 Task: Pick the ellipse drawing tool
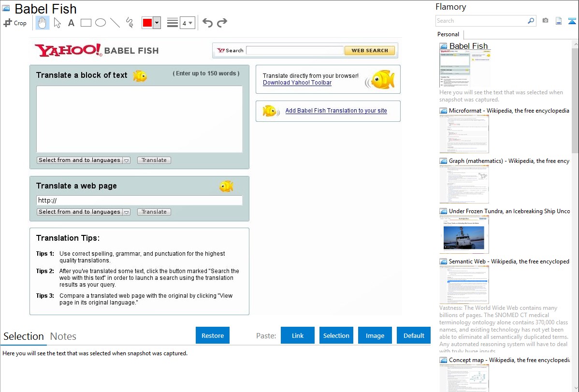point(101,23)
